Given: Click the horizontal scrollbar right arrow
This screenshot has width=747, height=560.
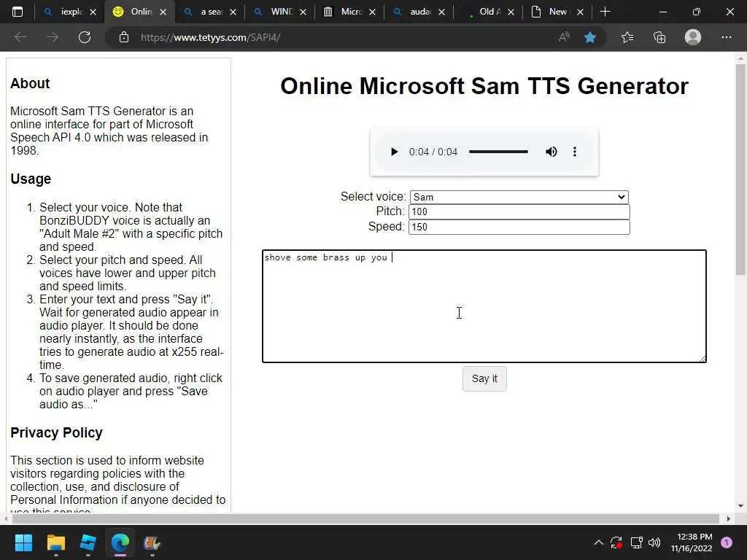Looking at the screenshot, I should pos(729,518).
